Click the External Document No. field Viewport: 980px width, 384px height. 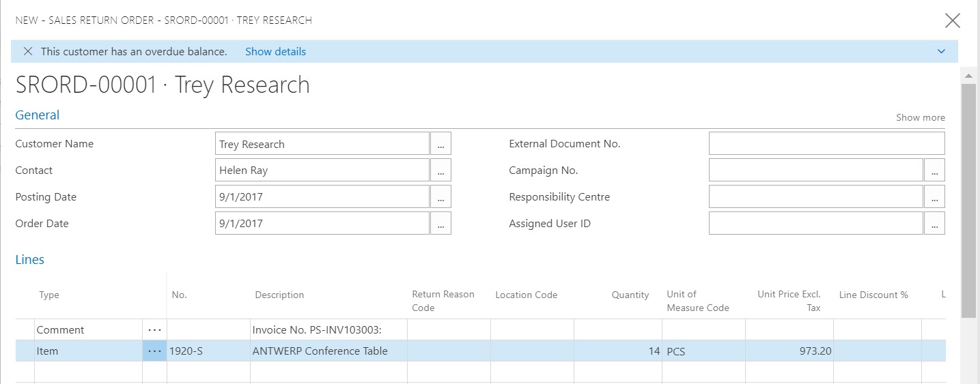pyautogui.click(x=827, y=144)
